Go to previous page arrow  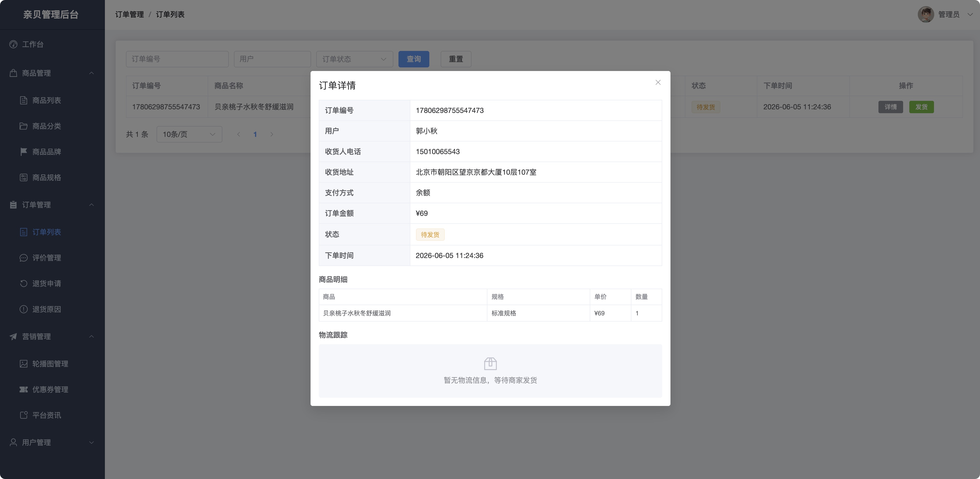point(239,134)
